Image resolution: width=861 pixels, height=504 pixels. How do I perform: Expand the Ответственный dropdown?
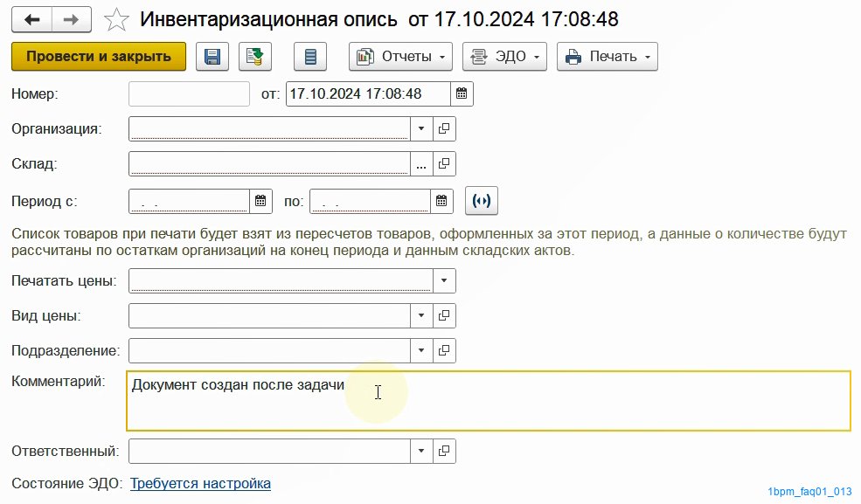pyautogui.click(x=421, y=452)
